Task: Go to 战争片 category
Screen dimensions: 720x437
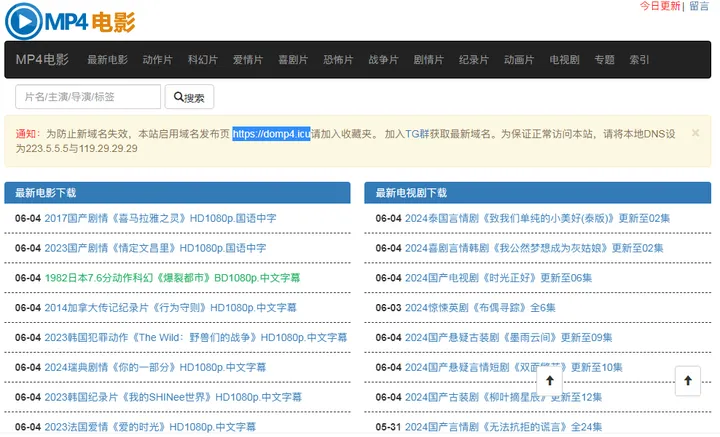Action: click(x=383, y=60)
